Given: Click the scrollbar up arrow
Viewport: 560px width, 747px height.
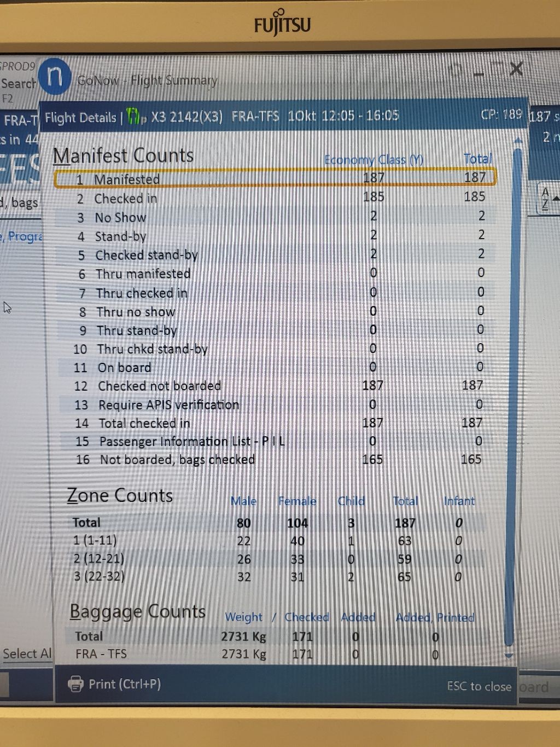Looking at the screenshot, I should (517, 141).
